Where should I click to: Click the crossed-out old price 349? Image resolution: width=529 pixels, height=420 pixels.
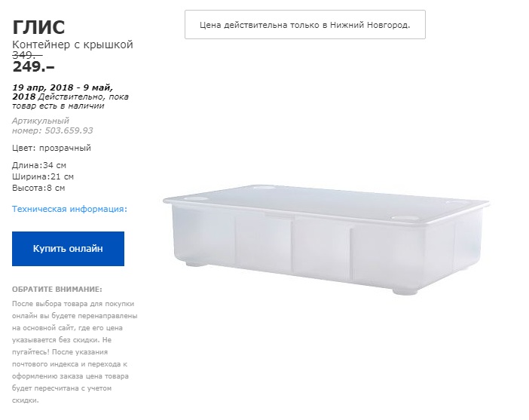27,55
